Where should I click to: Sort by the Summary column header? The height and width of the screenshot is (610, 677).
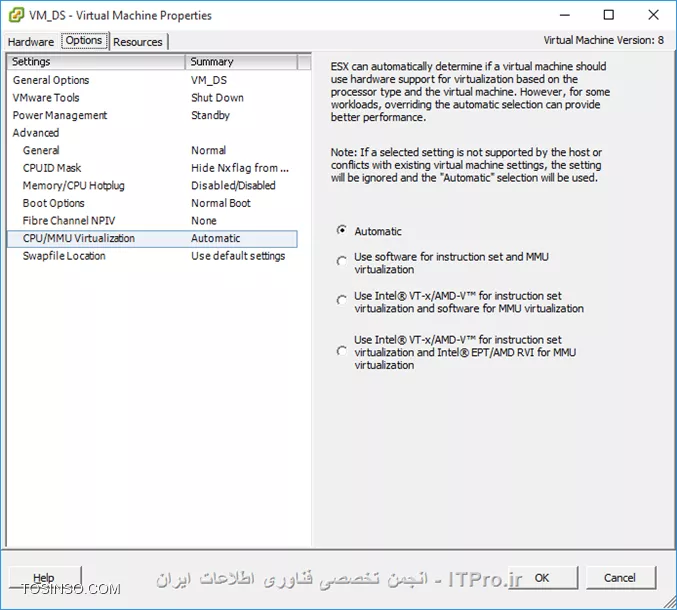tap(241, 62)
